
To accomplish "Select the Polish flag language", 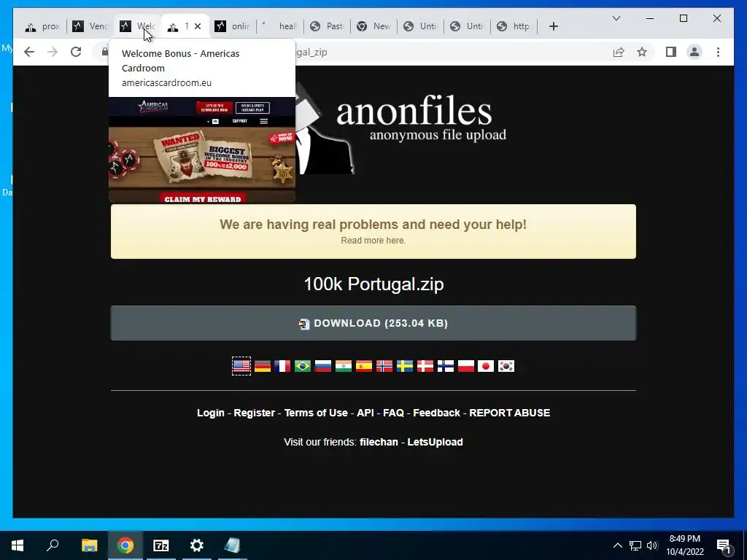I will (466, 366).
